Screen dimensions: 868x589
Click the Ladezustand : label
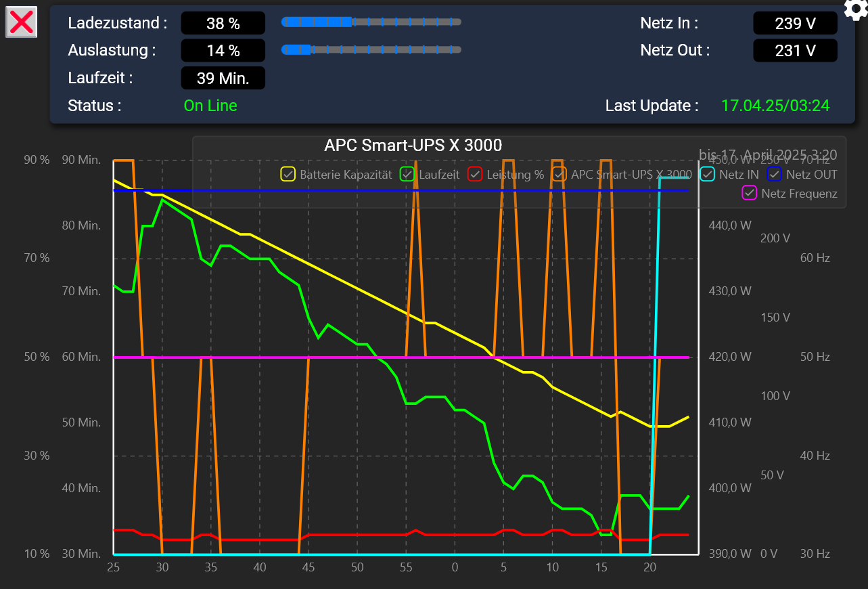118,23
